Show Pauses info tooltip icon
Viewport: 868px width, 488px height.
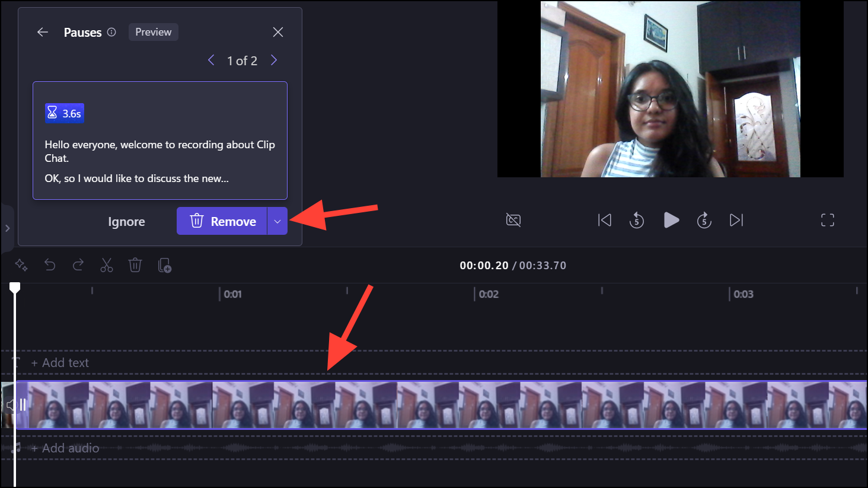coord(111,32)
